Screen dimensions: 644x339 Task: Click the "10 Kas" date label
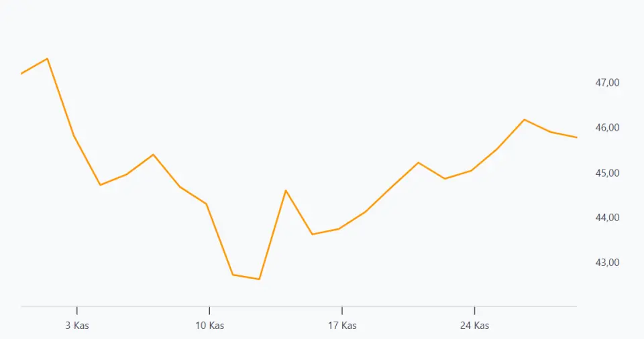point(209,326)
